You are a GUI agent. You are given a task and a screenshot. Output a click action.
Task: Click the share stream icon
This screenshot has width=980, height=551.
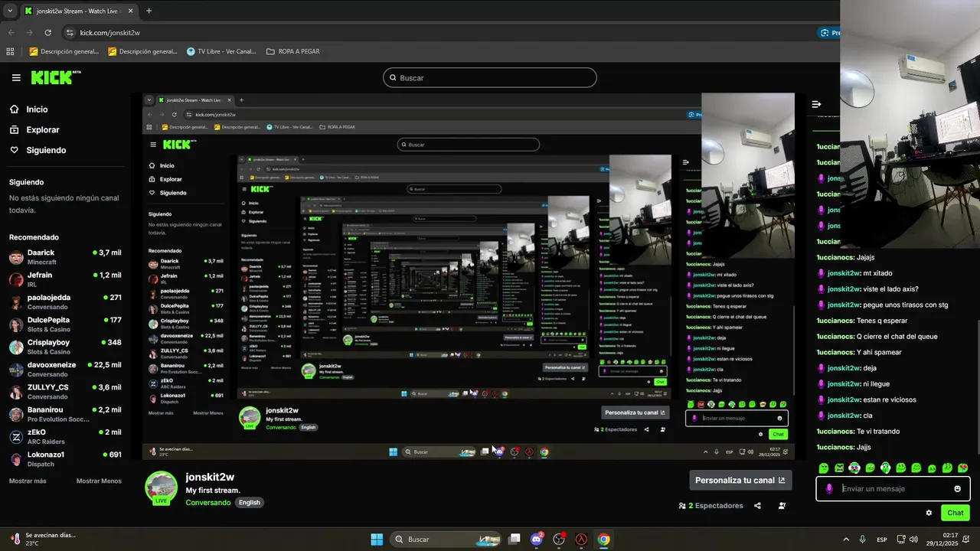point(757,506)
